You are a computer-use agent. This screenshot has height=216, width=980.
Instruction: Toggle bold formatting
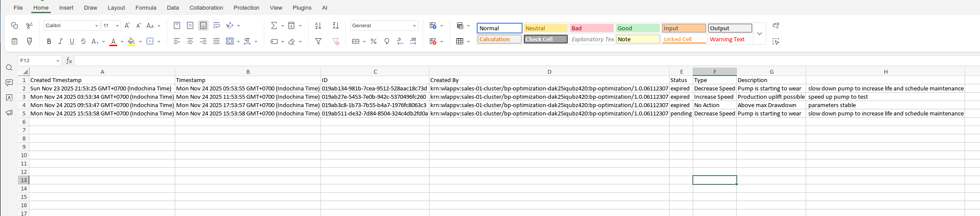49,41
